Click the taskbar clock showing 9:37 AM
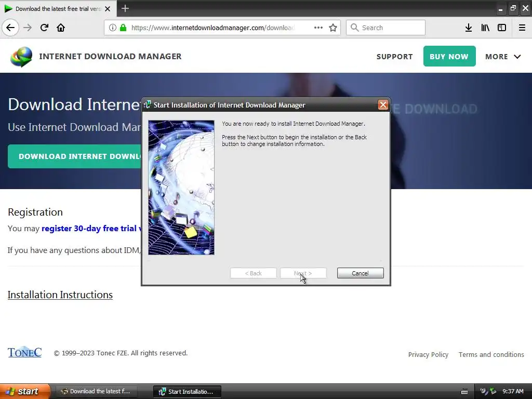 pos(513,391)
